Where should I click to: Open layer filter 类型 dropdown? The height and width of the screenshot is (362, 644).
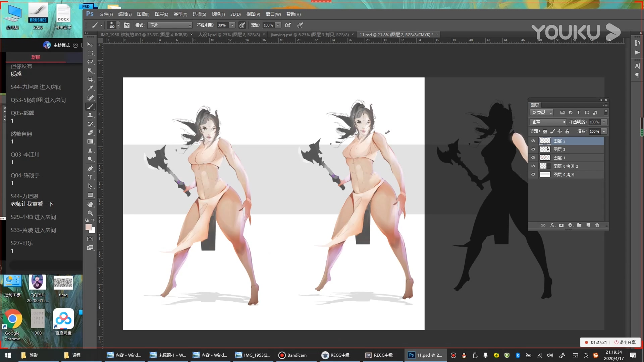tap(542, 113)
